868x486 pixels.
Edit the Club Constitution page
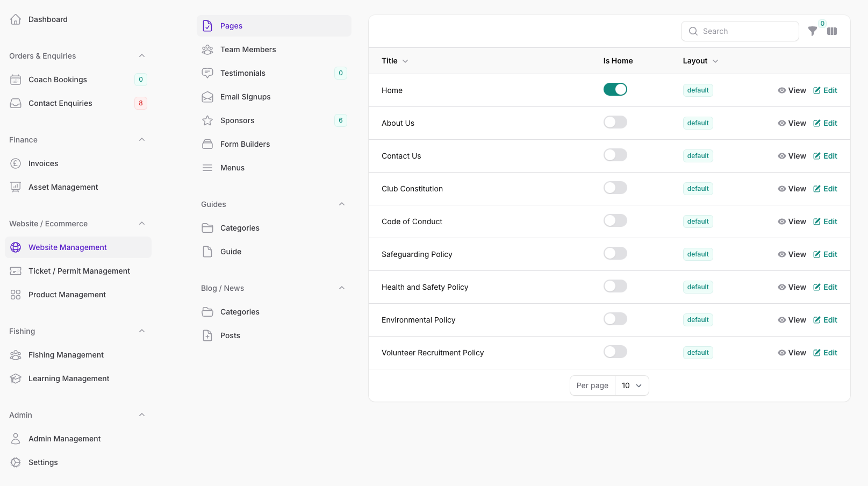(x=825, y=189)
